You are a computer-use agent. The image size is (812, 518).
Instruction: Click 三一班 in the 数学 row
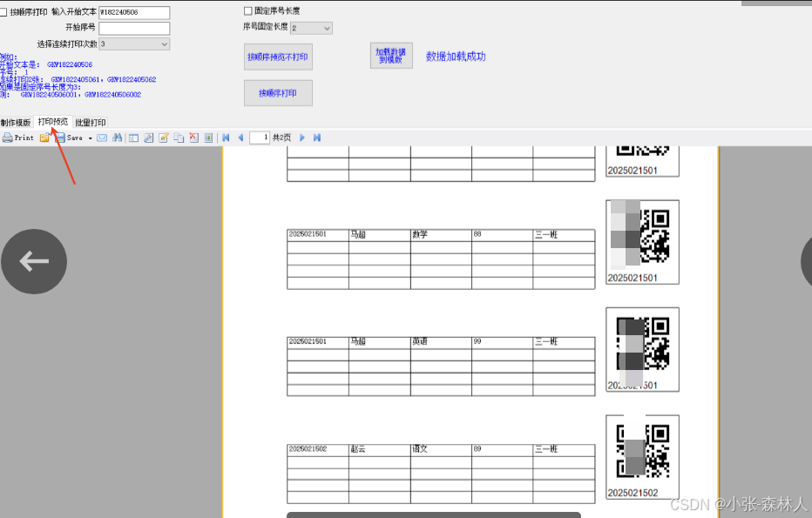click(x=564, y=235)
